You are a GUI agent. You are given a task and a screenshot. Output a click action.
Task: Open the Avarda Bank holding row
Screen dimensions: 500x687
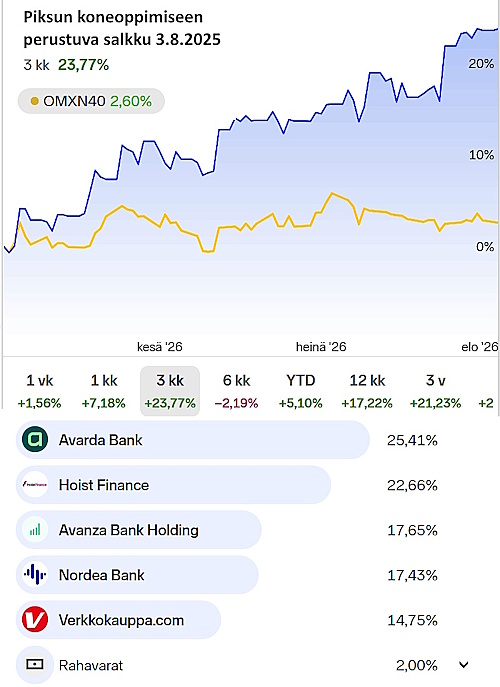(x=193, y=440)
